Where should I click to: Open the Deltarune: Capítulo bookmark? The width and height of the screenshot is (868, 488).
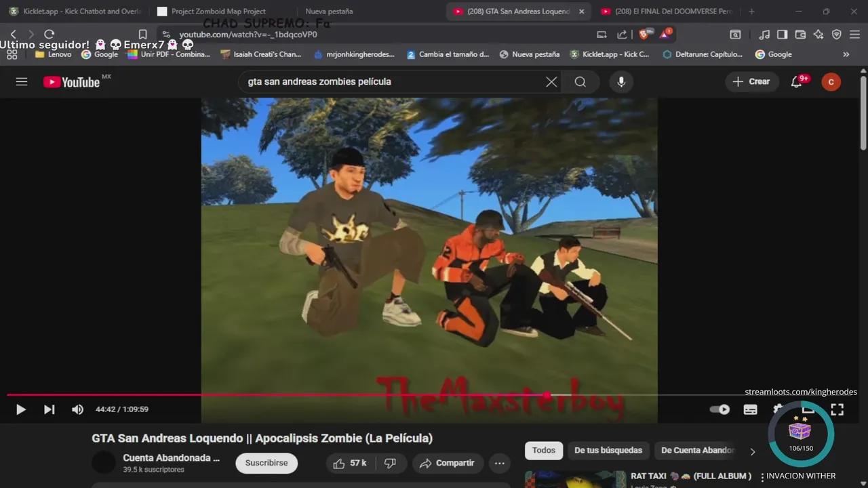coord(703,54)
